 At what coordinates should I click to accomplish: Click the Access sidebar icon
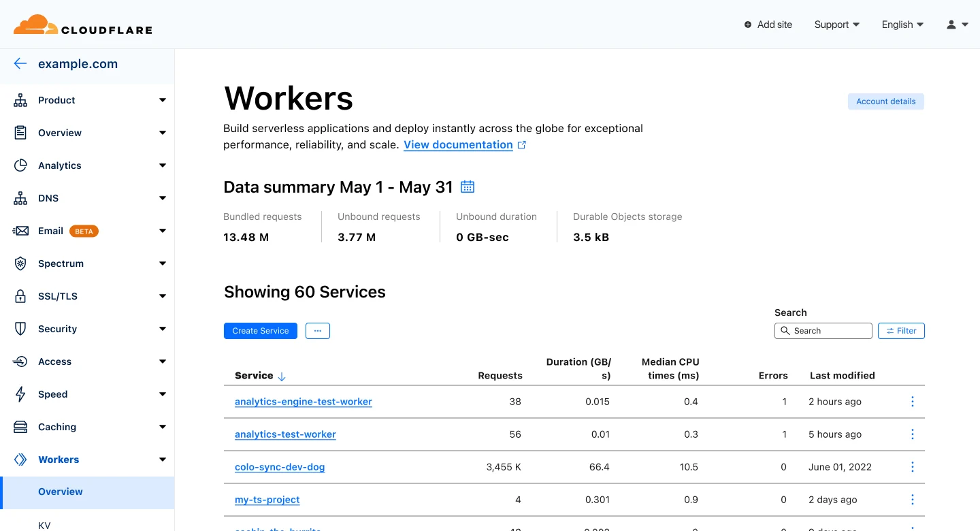point(20,361)
